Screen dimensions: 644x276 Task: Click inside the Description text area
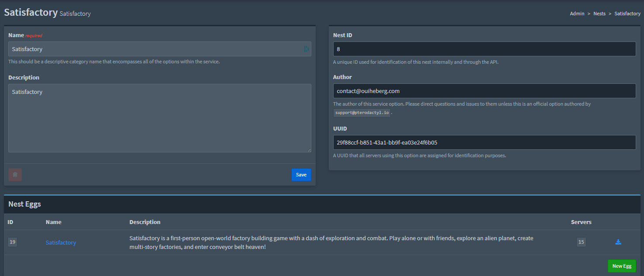point(159,118)
